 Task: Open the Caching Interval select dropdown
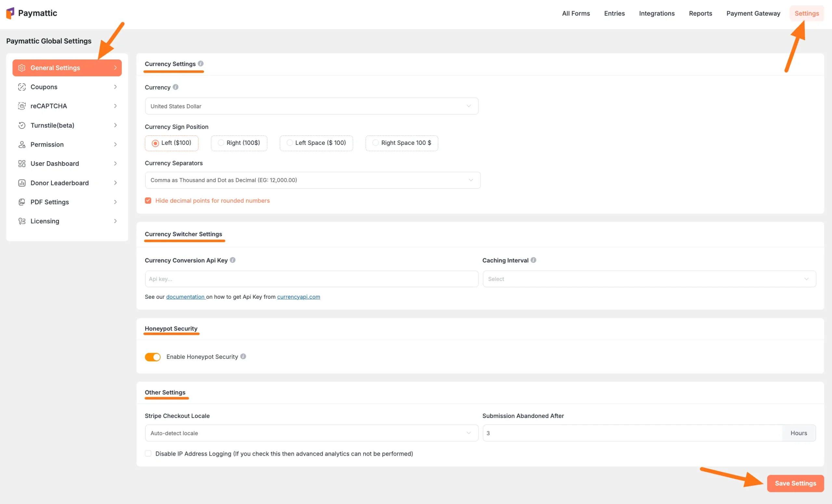coord(649,279)
